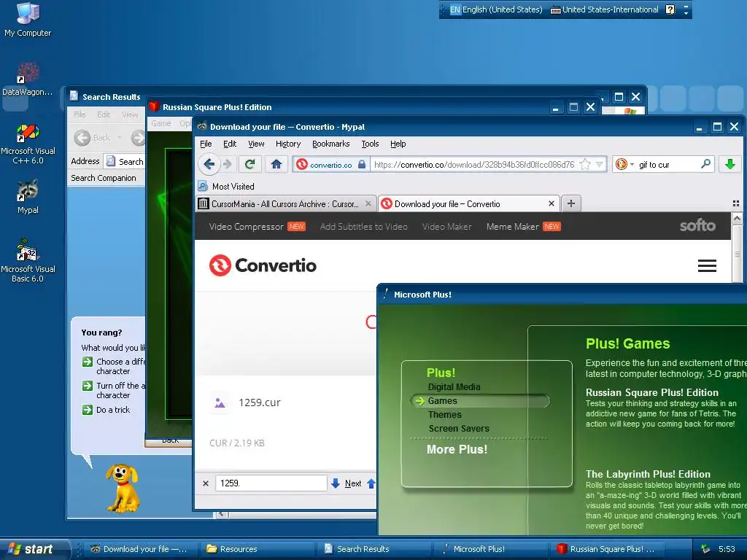Open Russian Square Plus! Edition game heading
This screenshot has width=747, height=560.
(651, 392)
